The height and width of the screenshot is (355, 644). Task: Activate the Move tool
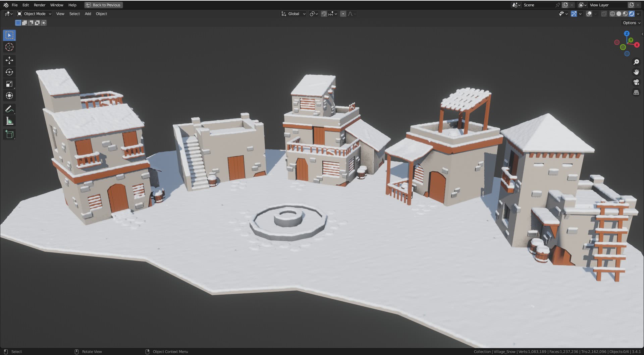coord(9,60)
